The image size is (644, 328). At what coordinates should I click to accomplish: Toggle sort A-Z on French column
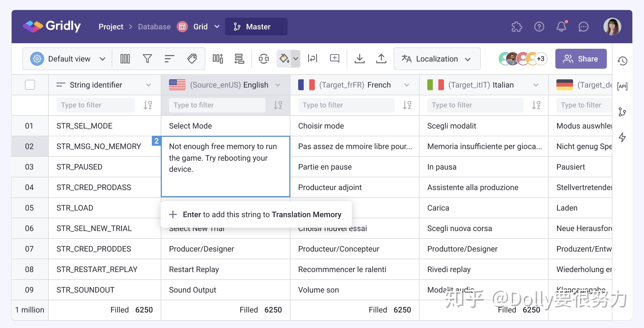click(x=407, y=105)
